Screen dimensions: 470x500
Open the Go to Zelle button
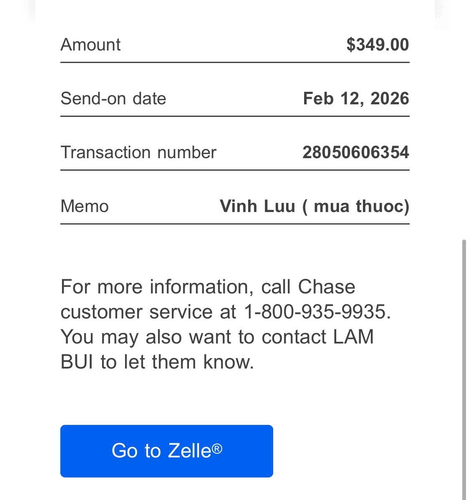tap(166, 451)
